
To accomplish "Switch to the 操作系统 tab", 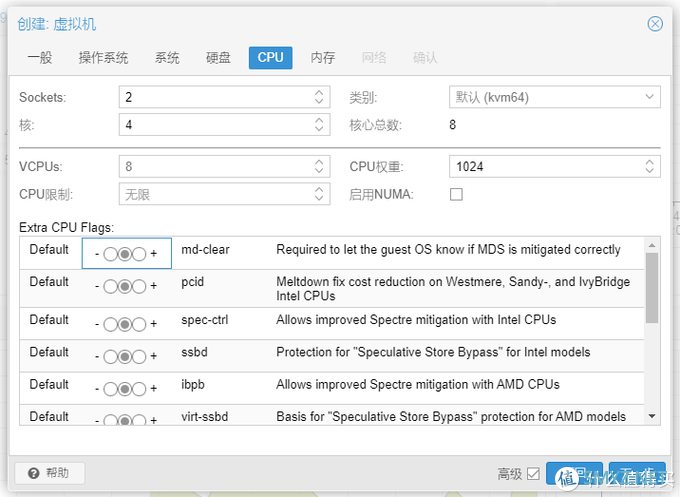I will (103, 57).
